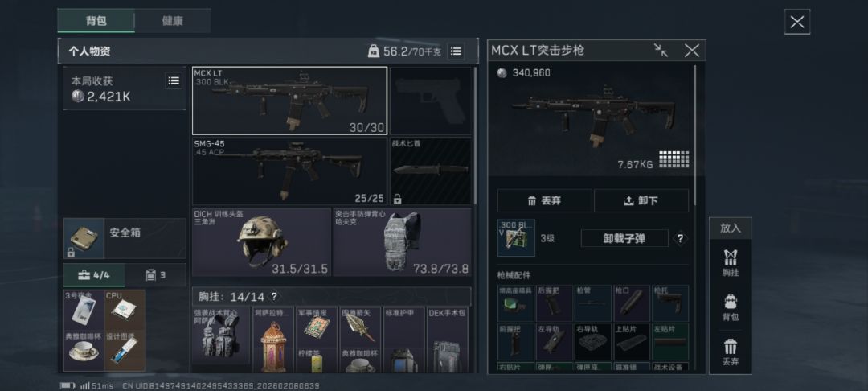
Task: Collapse the MCX LT details panel
Action: [x=661, y=51]
